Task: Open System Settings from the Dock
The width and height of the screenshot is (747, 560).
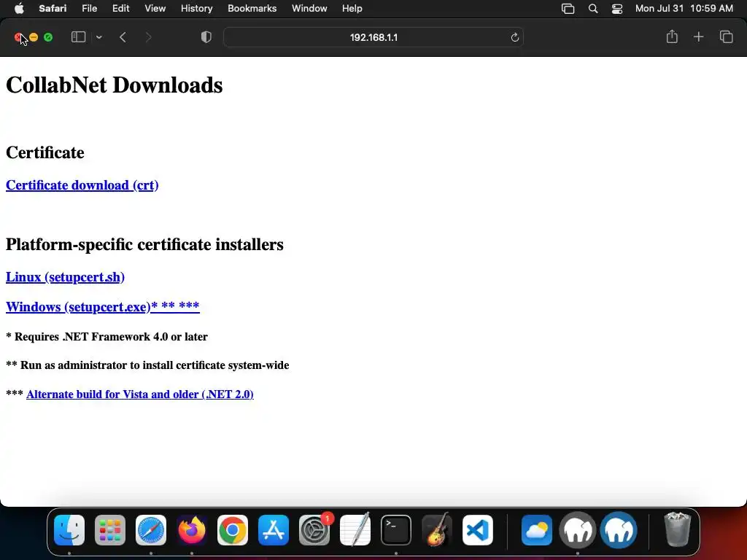Action: tap(314, 530)
